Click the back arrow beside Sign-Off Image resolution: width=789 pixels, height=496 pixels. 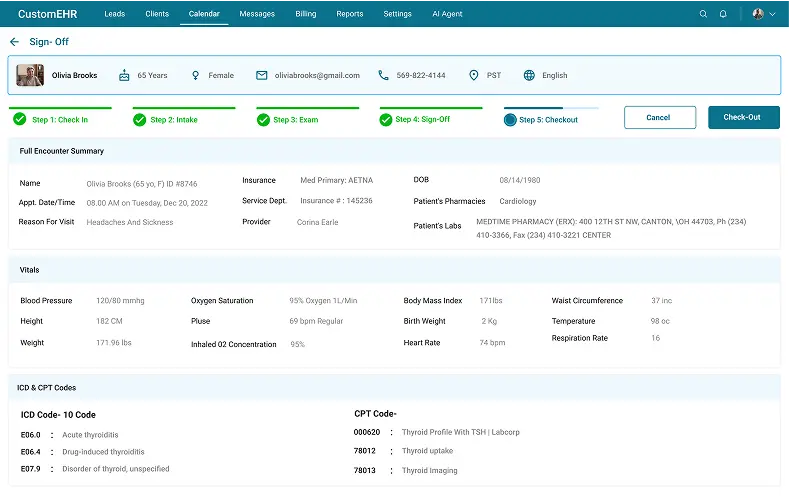point(14,42)
